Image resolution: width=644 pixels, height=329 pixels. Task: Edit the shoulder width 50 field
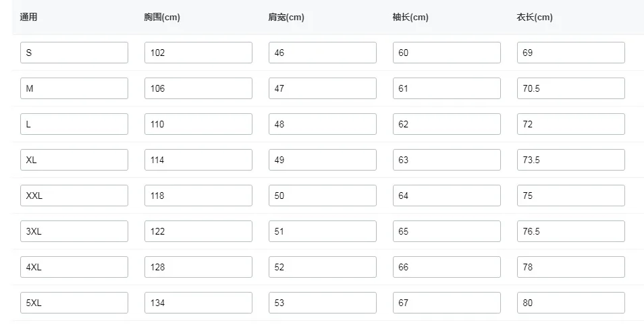[x=323, y=196]
